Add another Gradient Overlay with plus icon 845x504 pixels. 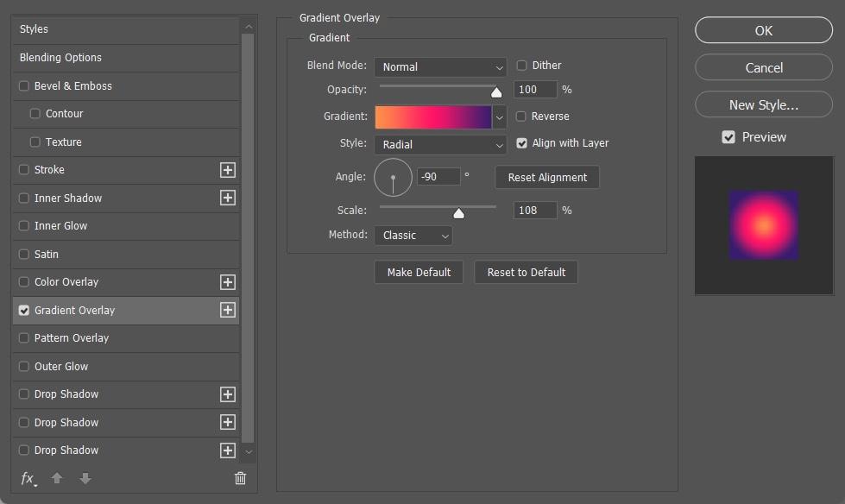[x=227, y=310]
